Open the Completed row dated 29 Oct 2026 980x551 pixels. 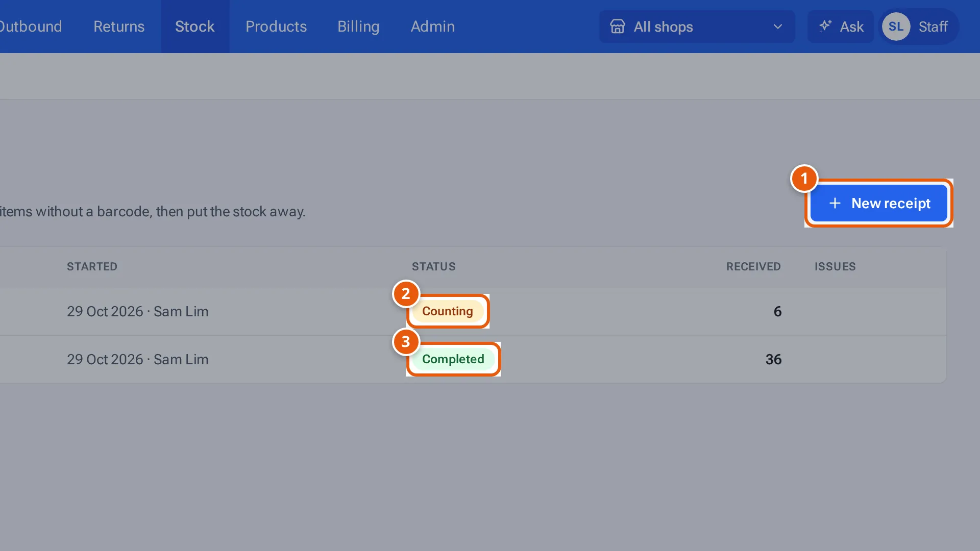pyautogui.click(x=473, y=359)
